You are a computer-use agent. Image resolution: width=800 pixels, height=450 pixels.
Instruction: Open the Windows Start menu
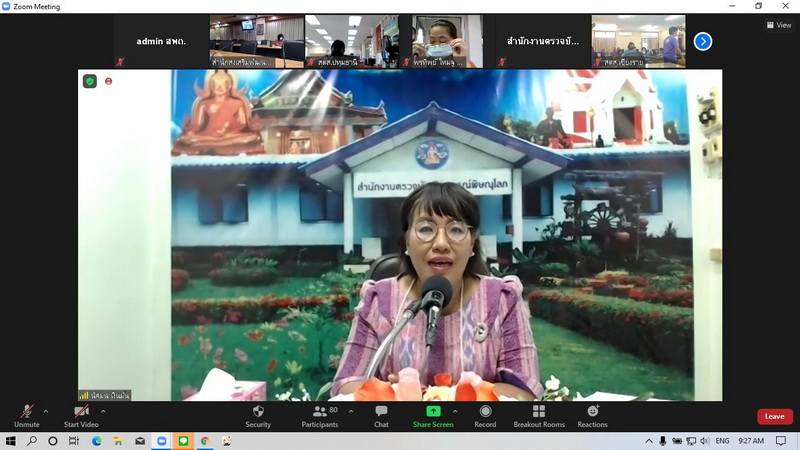pyautogui.click(x=10, y=441)
